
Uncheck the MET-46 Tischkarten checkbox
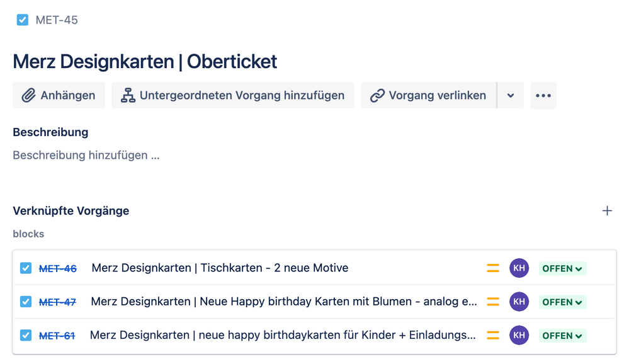25,268
